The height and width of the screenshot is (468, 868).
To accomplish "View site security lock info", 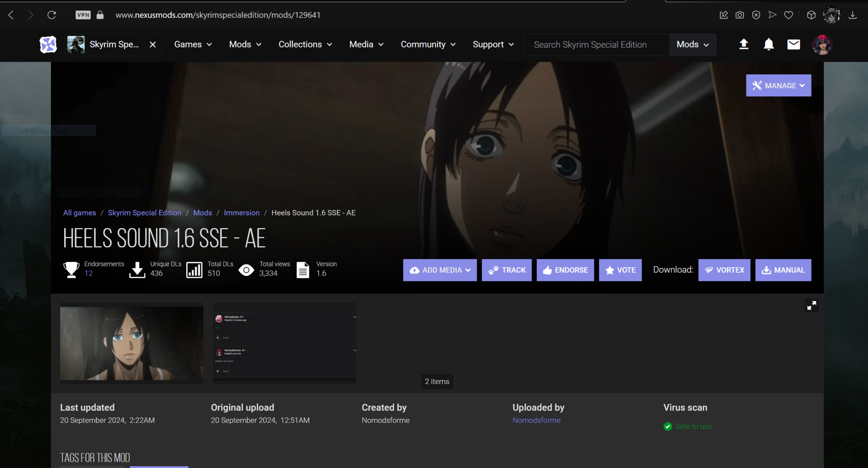I will pyautogui.click(x=100, y=15).
